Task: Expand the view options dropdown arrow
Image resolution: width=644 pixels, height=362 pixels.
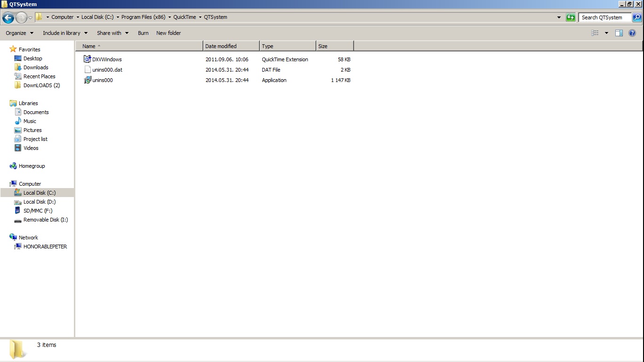Action: 606,33
